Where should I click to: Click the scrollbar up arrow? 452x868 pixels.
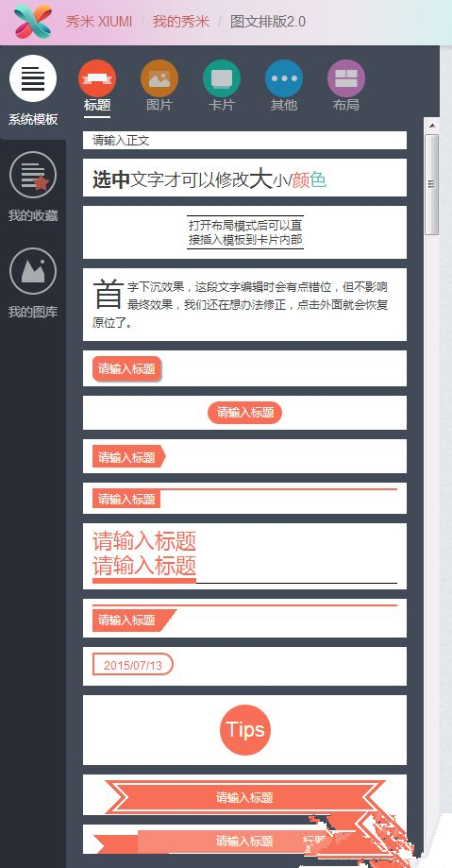tap(432, 126)
